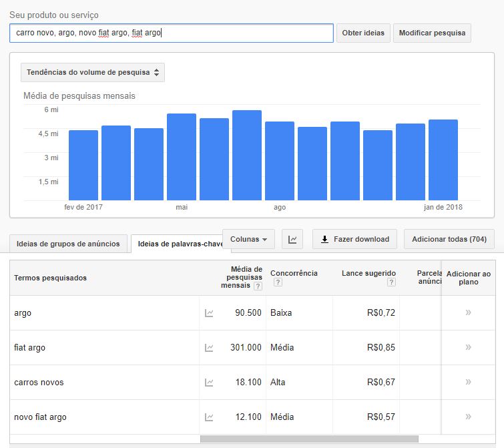
Task: Open trend chart icon for novo fiat argo row
Action: (x=209, y=417)
